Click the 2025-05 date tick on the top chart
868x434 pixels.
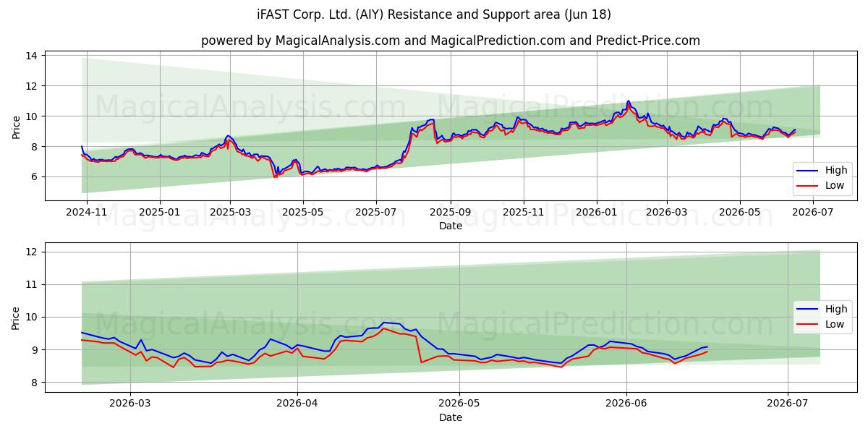tap(302, 212)
